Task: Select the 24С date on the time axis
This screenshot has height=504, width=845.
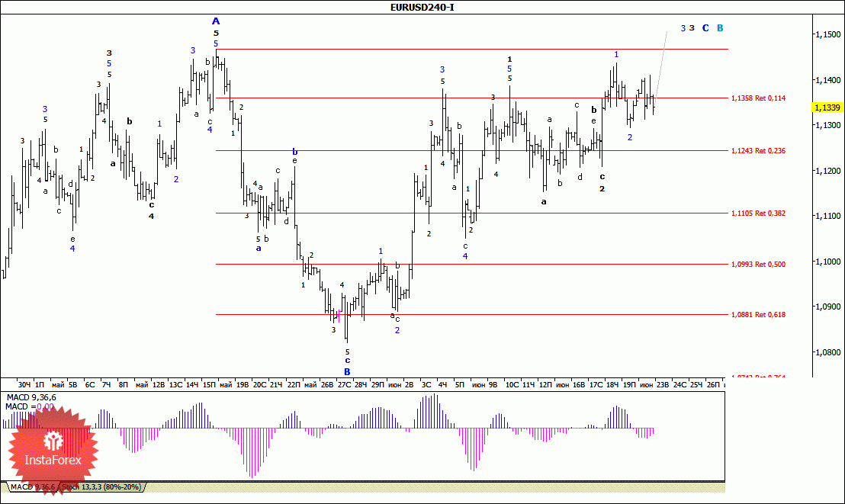Action: point(680,385)
